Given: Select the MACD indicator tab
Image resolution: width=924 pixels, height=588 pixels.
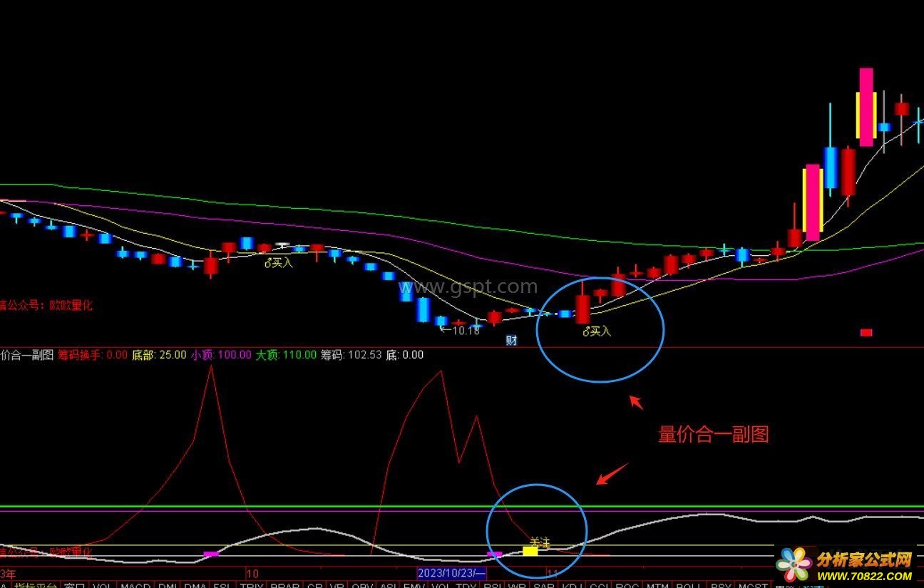Looking at the screenshot, I should pos(135,585).
